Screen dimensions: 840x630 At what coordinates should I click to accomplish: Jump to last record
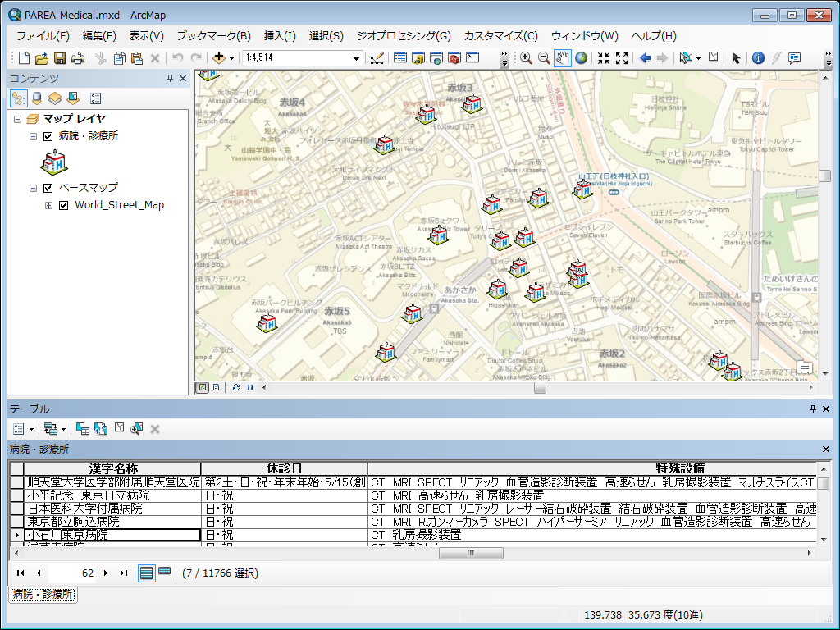pyautogui.click(x=124, y=573)
